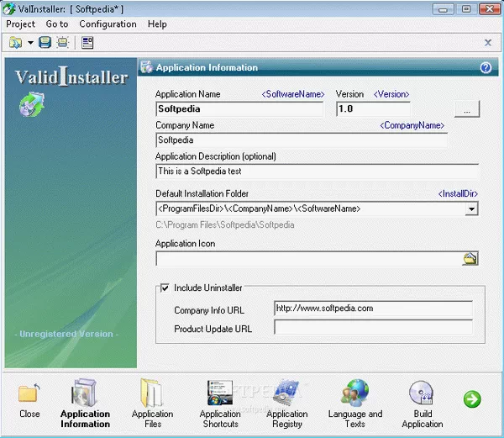Open the Application Files step icon
This screenshot has width=504, height=438.
(152, 393)
